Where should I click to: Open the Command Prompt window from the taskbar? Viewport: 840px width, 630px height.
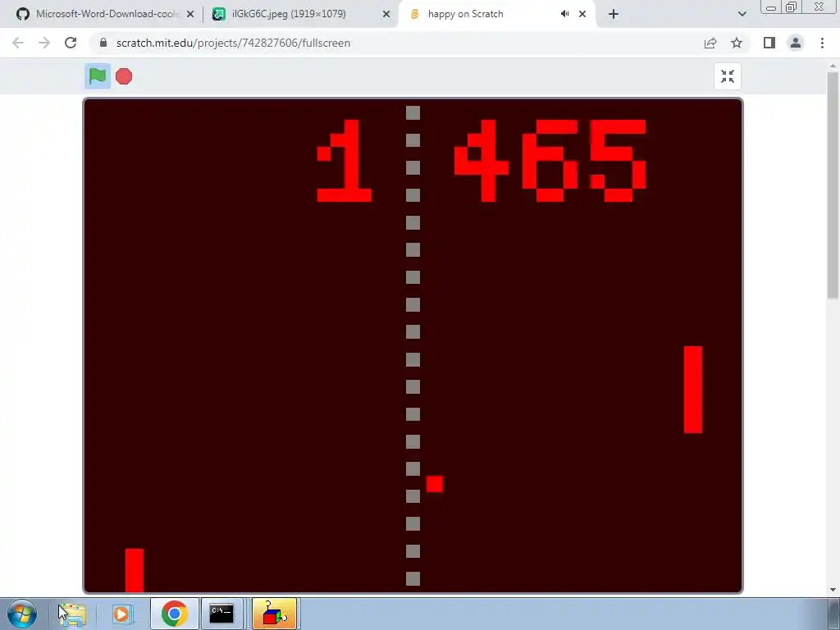coord(221,614)
